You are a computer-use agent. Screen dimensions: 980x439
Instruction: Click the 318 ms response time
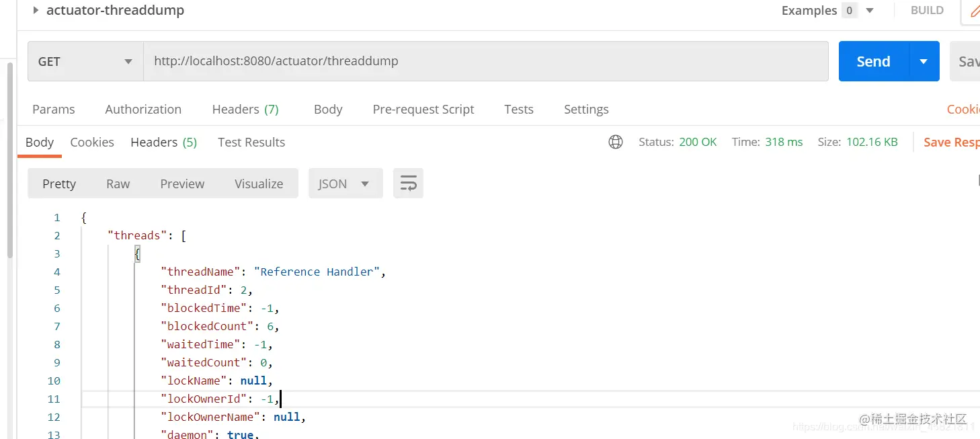click(784, 142)
